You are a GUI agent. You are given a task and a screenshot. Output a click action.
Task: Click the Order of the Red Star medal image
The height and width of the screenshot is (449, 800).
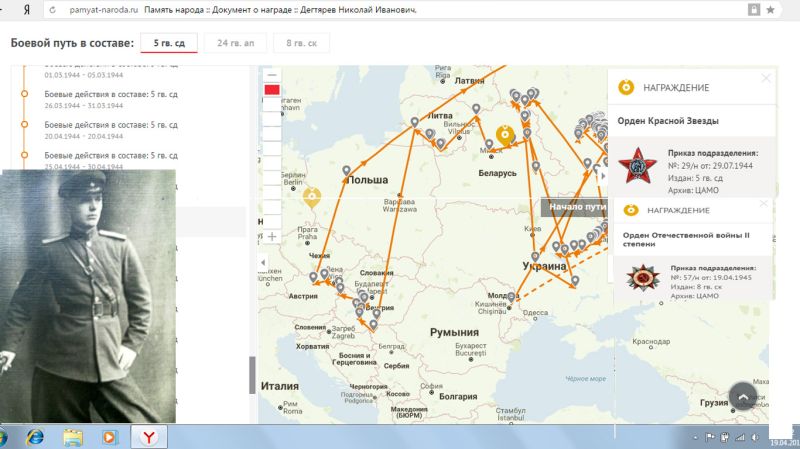coord(636,164)
